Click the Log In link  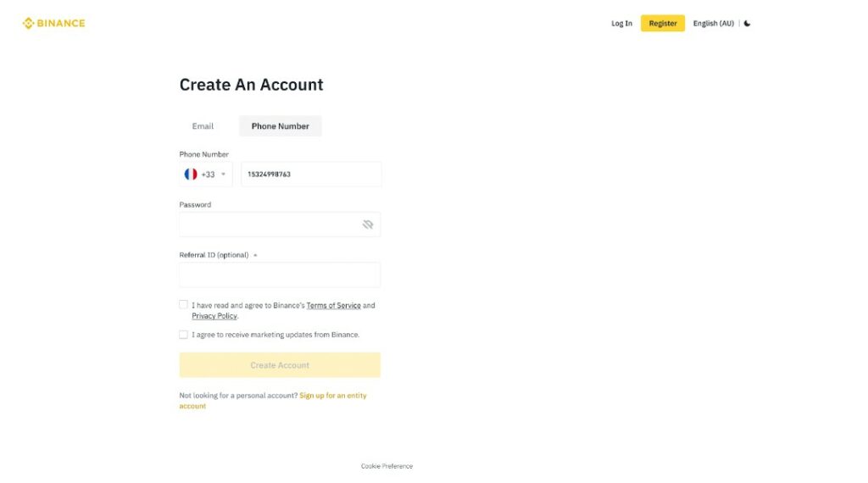(621, 24)
